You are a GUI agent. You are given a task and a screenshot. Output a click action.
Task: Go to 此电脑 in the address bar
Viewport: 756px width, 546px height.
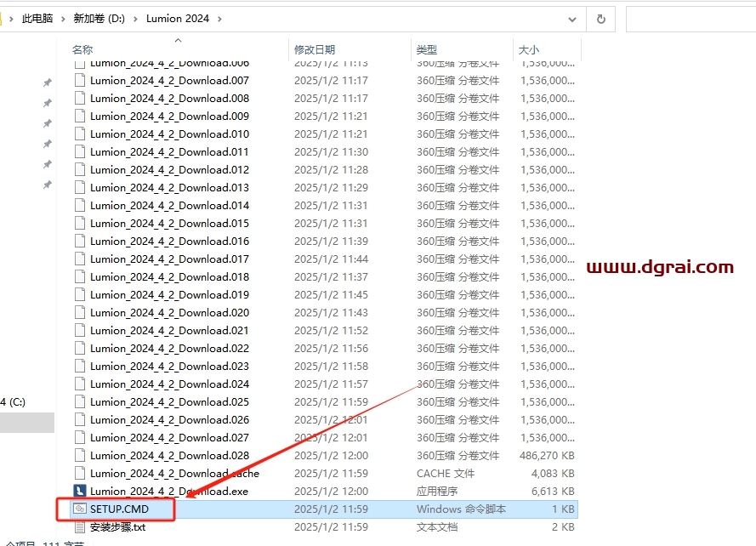(37, 19)
